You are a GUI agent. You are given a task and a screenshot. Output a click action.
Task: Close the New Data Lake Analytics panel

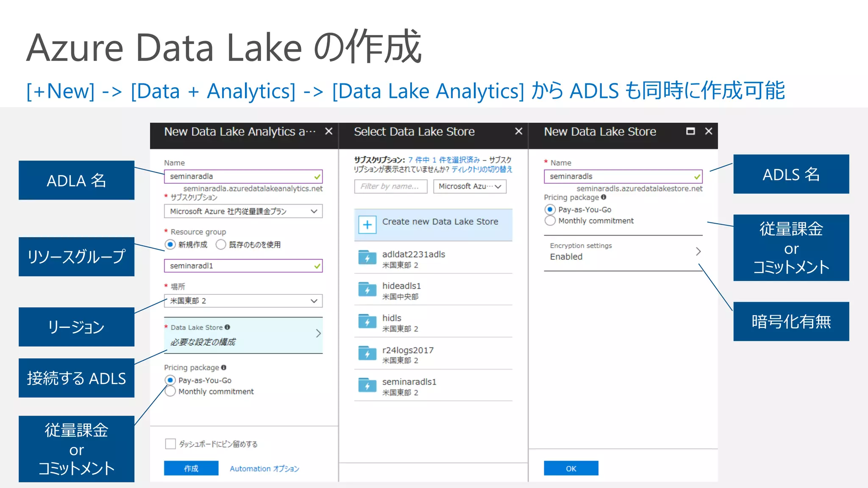click(328, 131)
